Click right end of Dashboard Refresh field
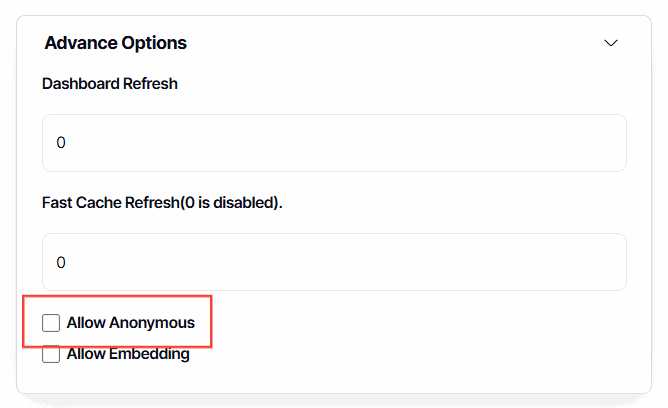 coord(600,143)
